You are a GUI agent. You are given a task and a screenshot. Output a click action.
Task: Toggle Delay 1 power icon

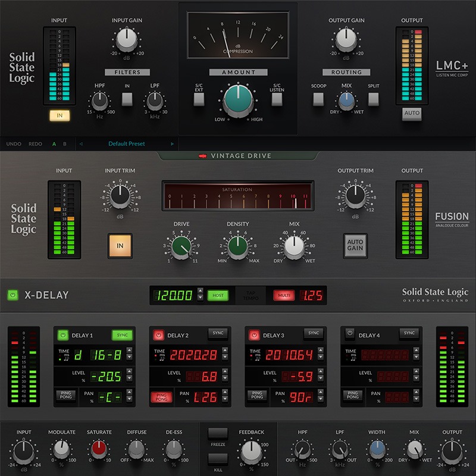[63, 335]
